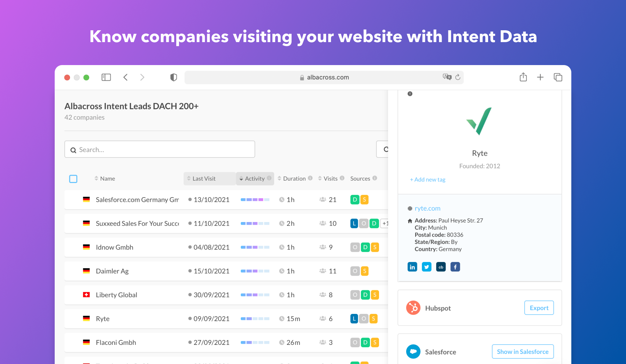Image resolution: width=626 pixels, height=364 pixels.
Task: Click the Ryte company logo
Action: (x=479, y=121)
